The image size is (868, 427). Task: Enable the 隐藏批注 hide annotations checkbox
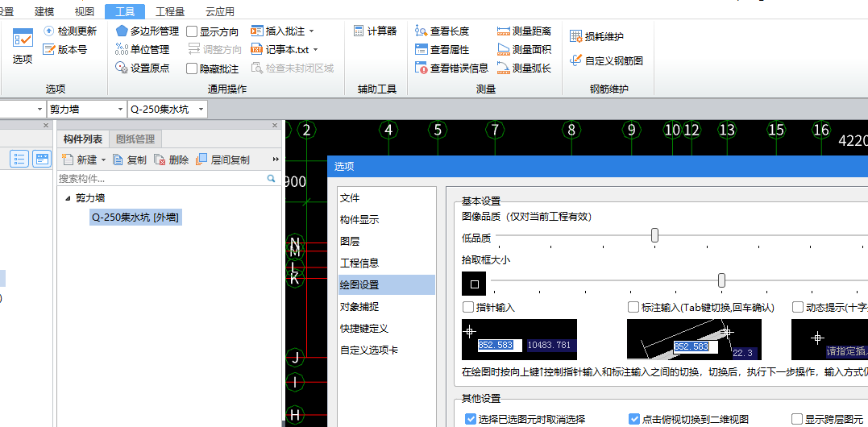192,68
